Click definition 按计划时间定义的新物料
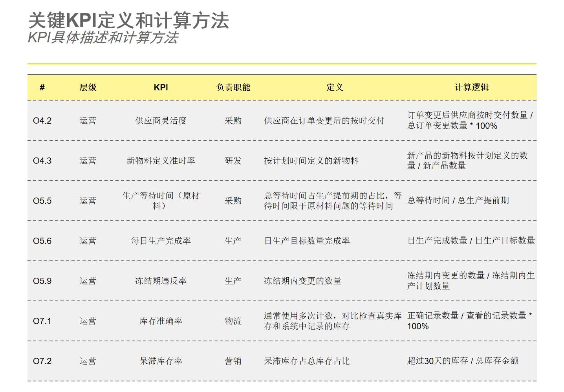Screen dimensions: 564x392 pos(311,161)
